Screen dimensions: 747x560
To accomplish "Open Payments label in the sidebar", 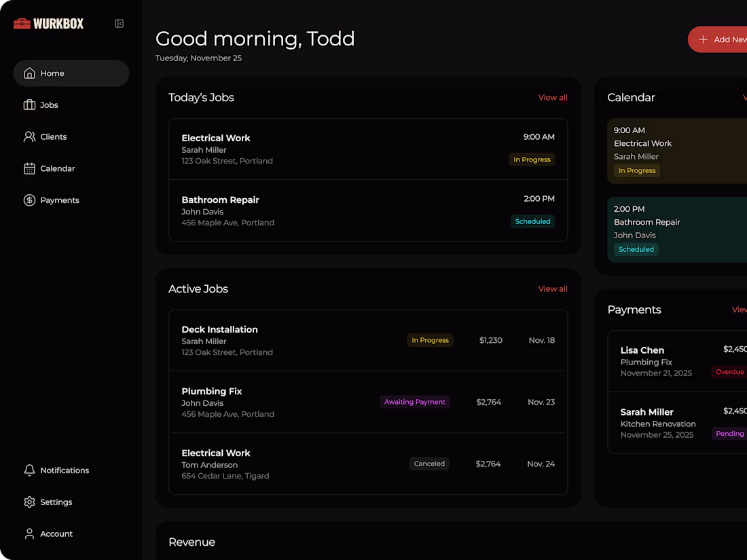I will click(60, 200).
